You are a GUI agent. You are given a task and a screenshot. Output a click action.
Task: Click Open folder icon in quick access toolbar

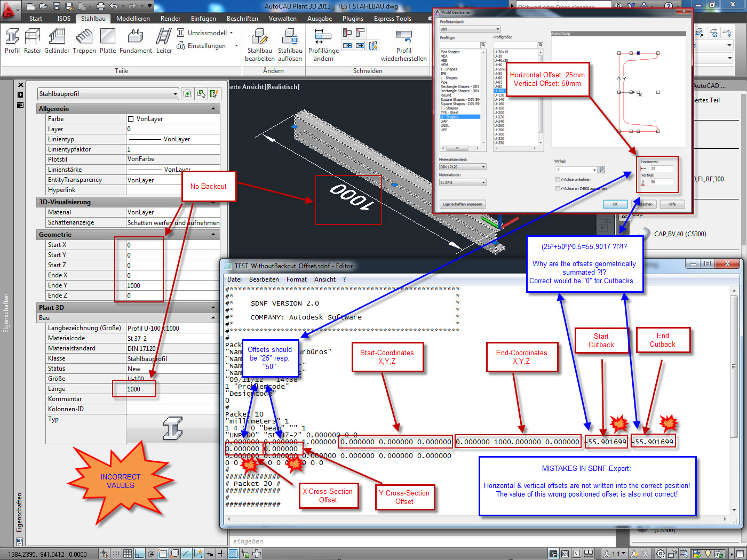tap(44, 6)
